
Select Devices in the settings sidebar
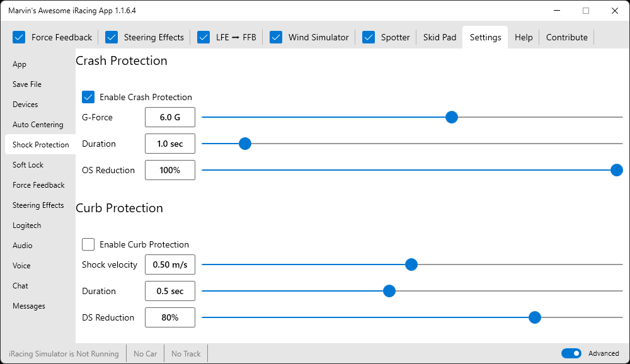(x=25, y=105)
